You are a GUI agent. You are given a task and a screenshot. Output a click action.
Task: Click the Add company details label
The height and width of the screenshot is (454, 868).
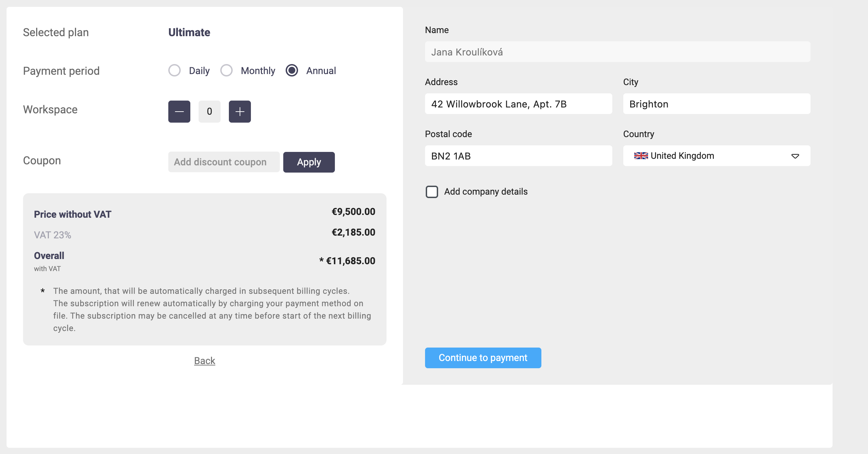[486, 192]
